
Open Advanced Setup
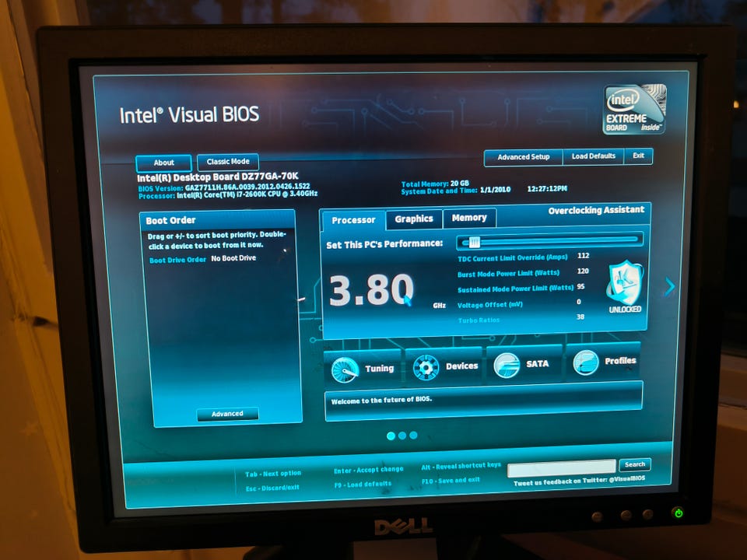click(x=523, y=156)
